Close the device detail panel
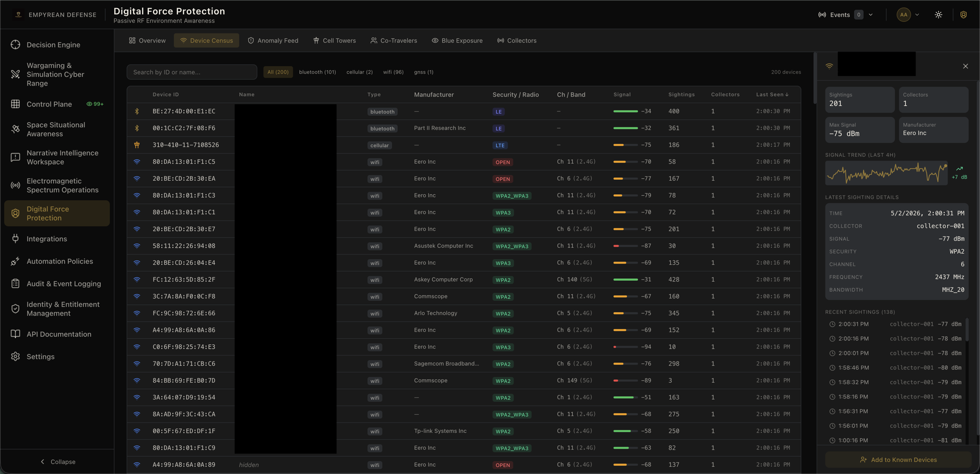The width and height of the screenshot is (980, 474). tap(965, 66)
